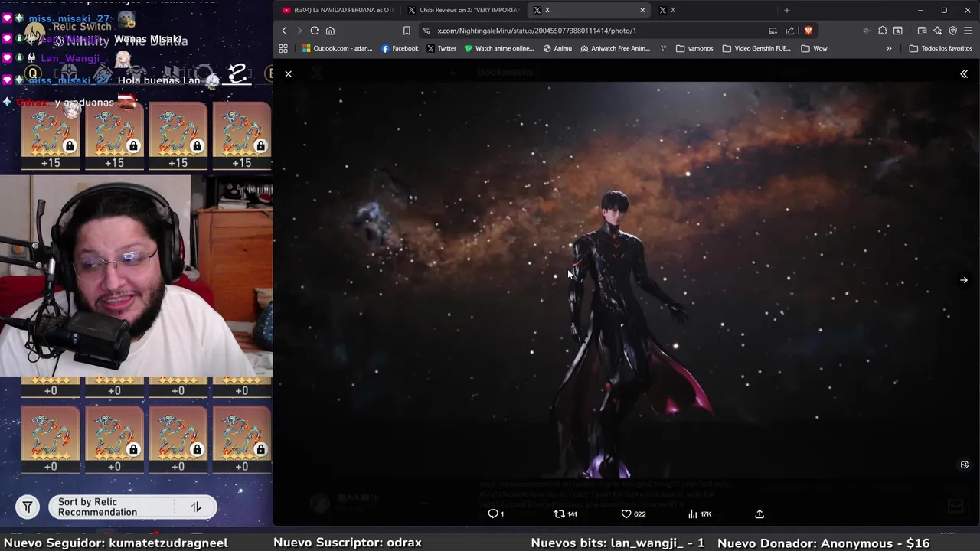Go back in browser history
The width and height of the screenshot is (980, 551).
click(x=284, y=31)
